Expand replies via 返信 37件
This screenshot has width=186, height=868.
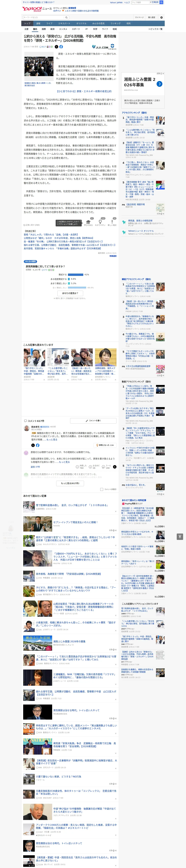(35, 467)
